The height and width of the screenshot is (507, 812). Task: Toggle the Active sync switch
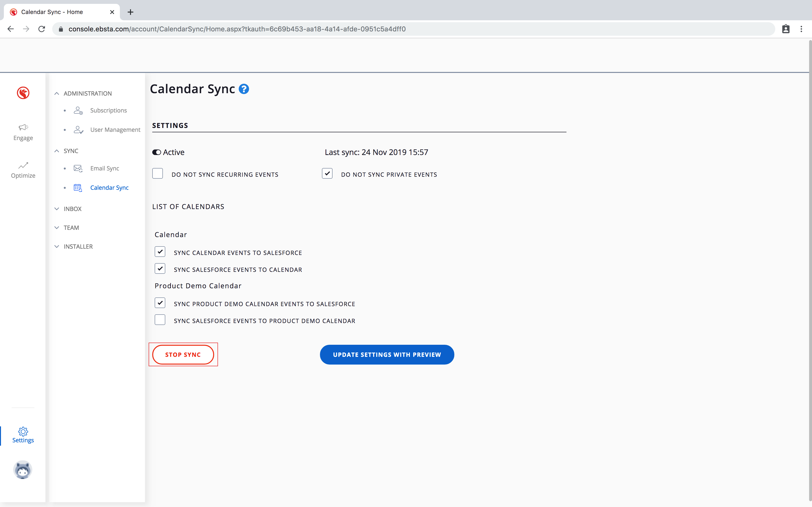coord(157,152)
